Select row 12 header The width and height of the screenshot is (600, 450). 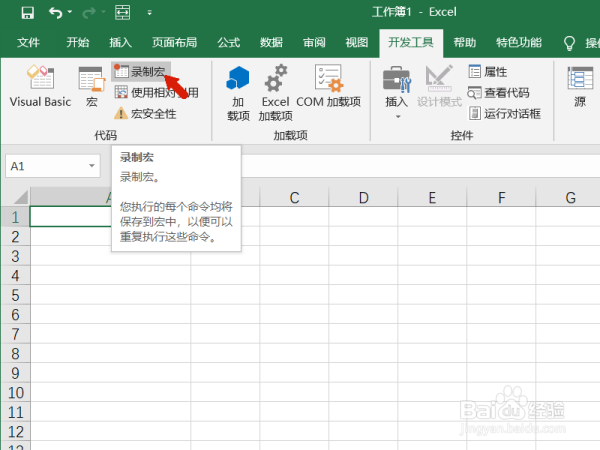point(15,432)
